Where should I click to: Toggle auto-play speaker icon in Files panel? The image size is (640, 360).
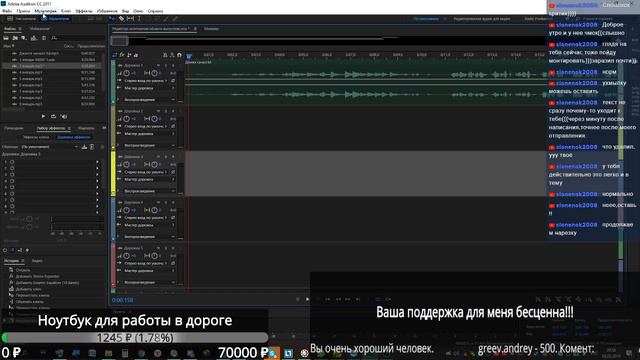[64, 116]
